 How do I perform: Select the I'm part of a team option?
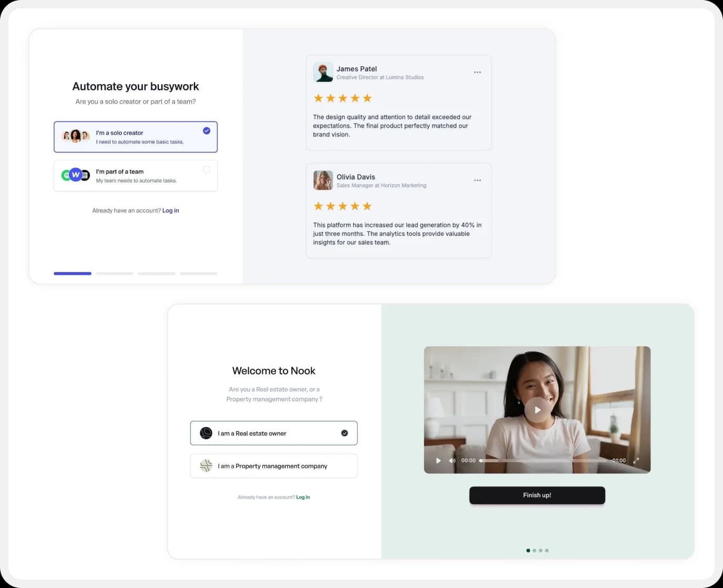pyautogui.click(x=136, y=175)
